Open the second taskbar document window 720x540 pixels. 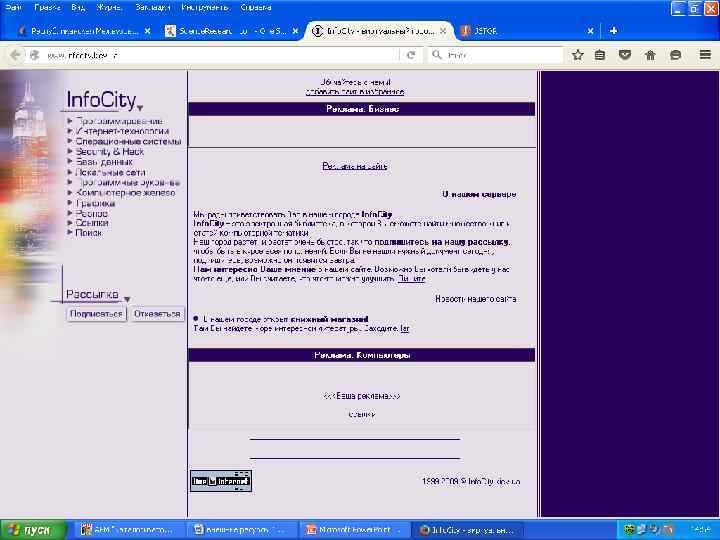(x=242, y=530)
